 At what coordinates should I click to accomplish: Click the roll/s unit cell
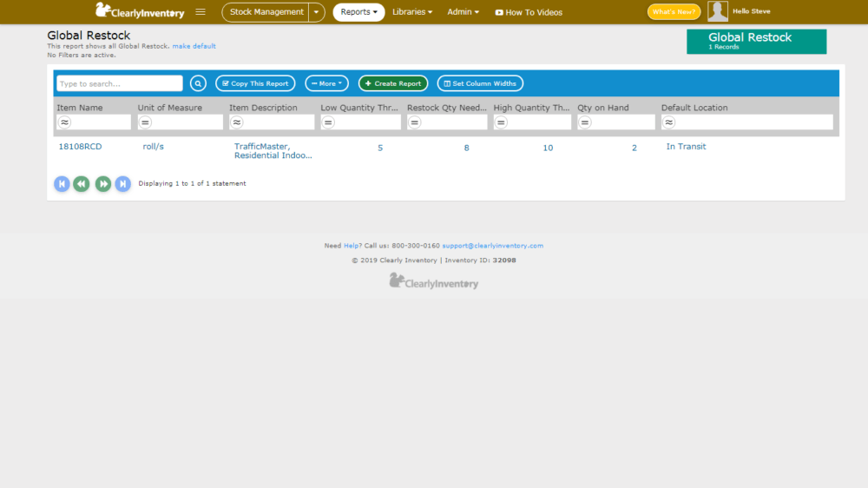tap(154, 147)
